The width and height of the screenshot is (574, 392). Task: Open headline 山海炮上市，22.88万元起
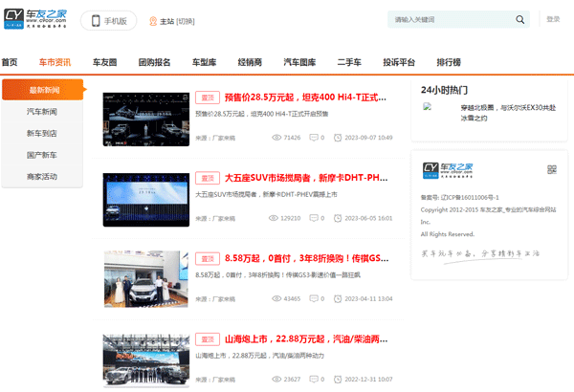[306, 338]
